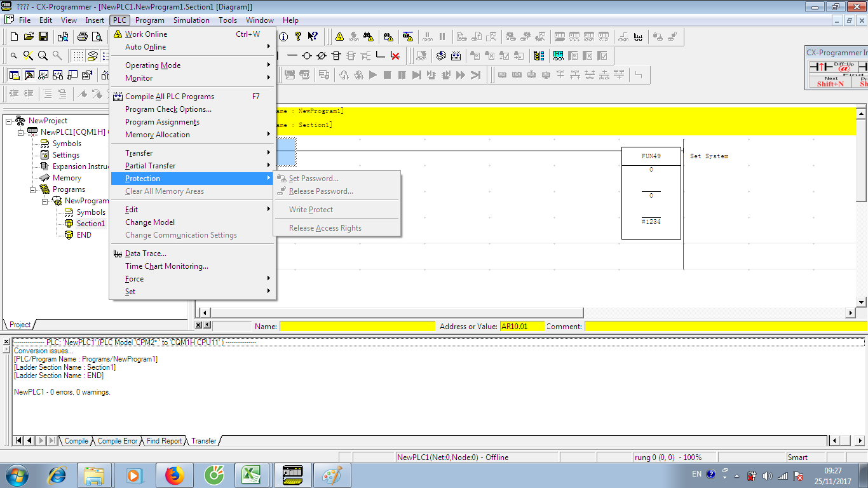
Task: Collapse the NewProgram1 tree node
Action: tap(44, 201)
